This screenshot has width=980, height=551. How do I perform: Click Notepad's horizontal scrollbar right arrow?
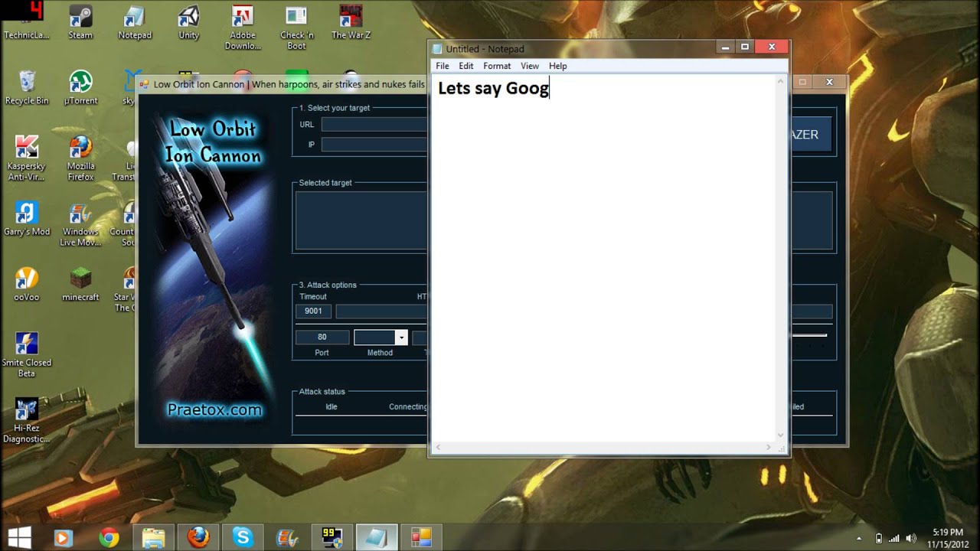pos(769,447)
